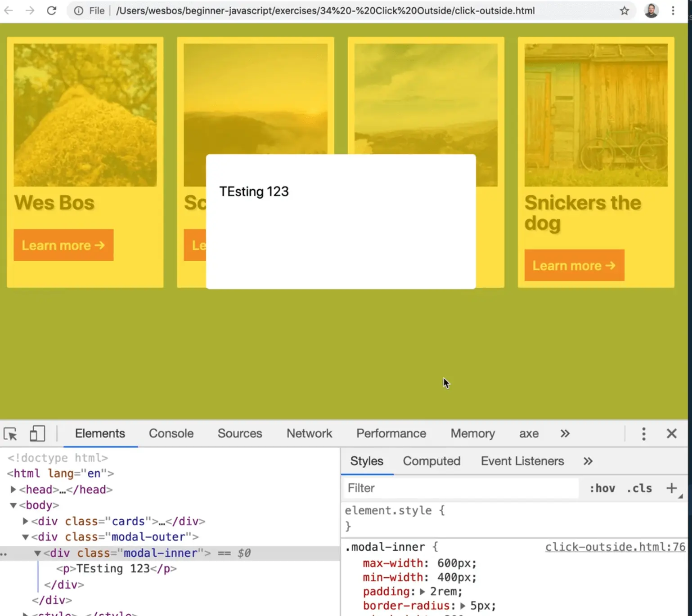Toggle the .cls element classes panel

639,488
